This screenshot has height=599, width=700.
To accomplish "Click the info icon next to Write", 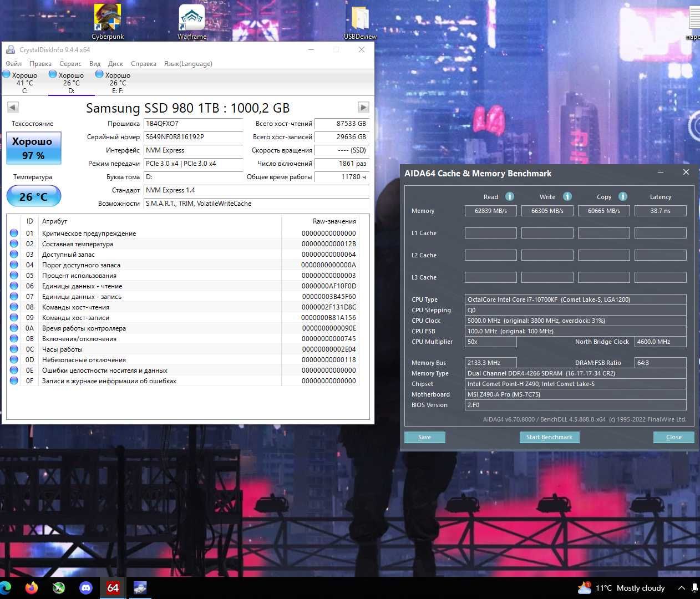I will click(567, 196).
